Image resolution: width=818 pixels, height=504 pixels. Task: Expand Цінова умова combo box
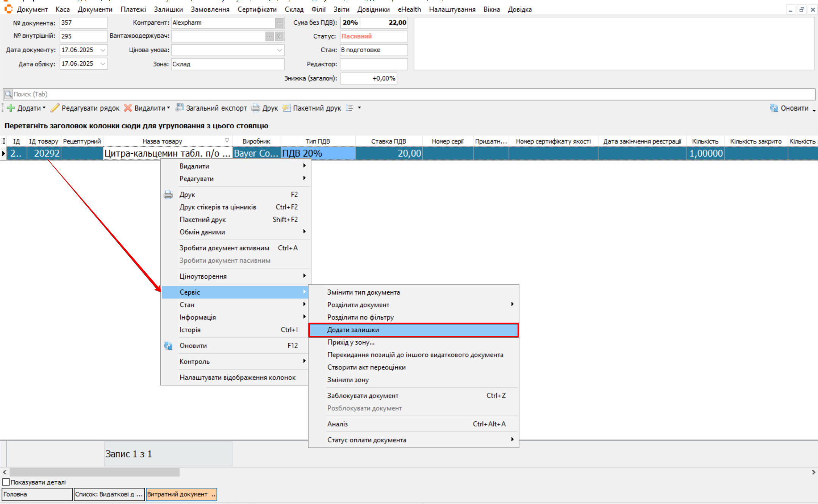pos(279,50)
